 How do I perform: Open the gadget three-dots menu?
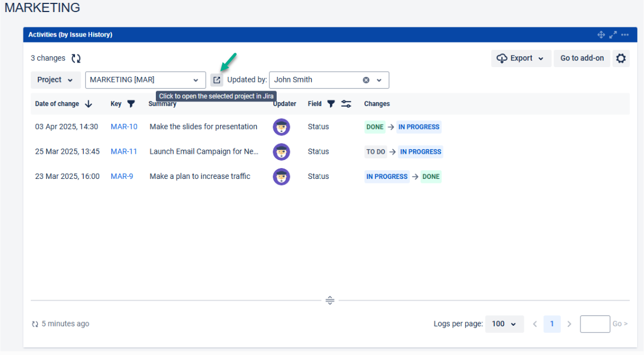pyautogui.click(x=625, y=35)
